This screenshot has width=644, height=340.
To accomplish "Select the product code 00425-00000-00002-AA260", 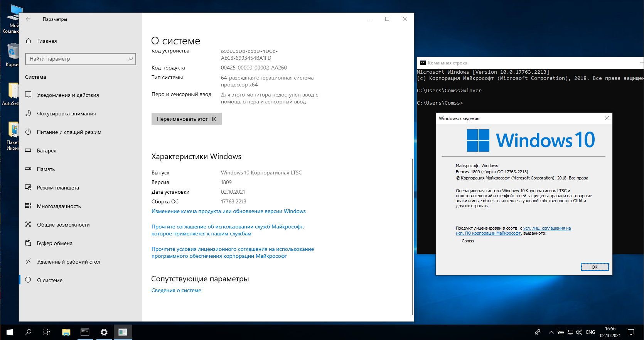I will click(x=254, y=68).
